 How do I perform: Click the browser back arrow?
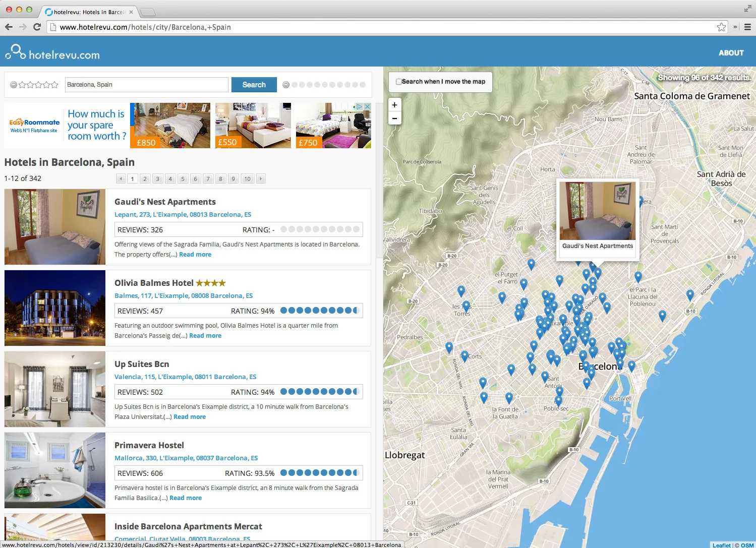[x=9, y=27]
